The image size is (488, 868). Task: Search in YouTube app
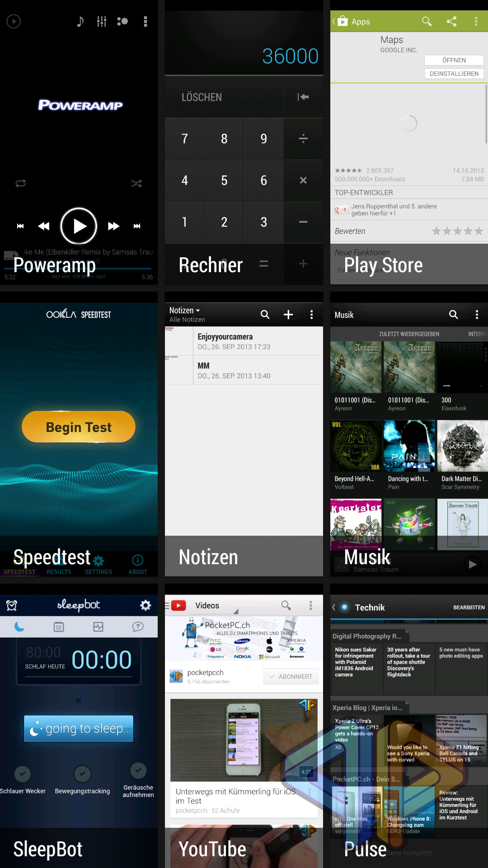pyautogui.click(x=286, y=605)
